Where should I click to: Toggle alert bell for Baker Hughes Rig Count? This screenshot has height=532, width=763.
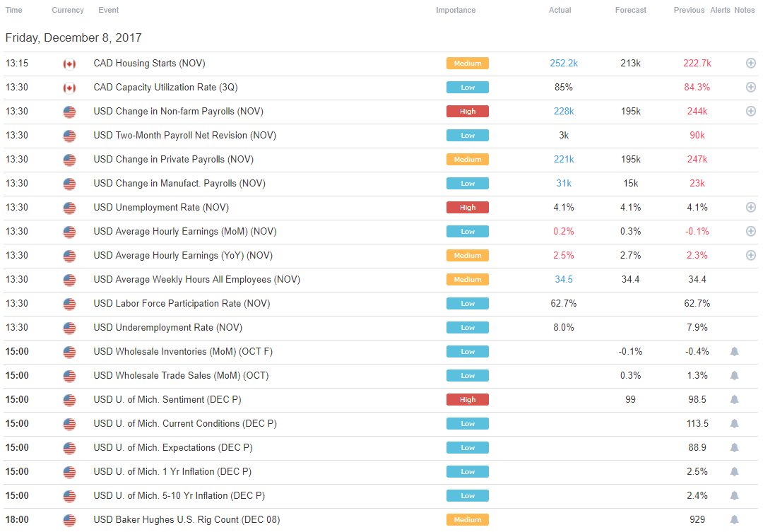click(734, 520)
